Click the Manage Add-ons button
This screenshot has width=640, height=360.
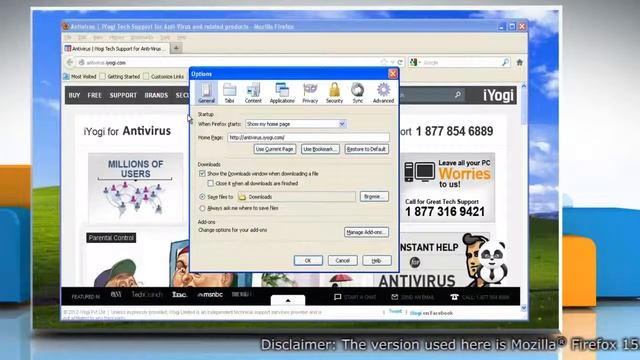[x=366, y=232]
